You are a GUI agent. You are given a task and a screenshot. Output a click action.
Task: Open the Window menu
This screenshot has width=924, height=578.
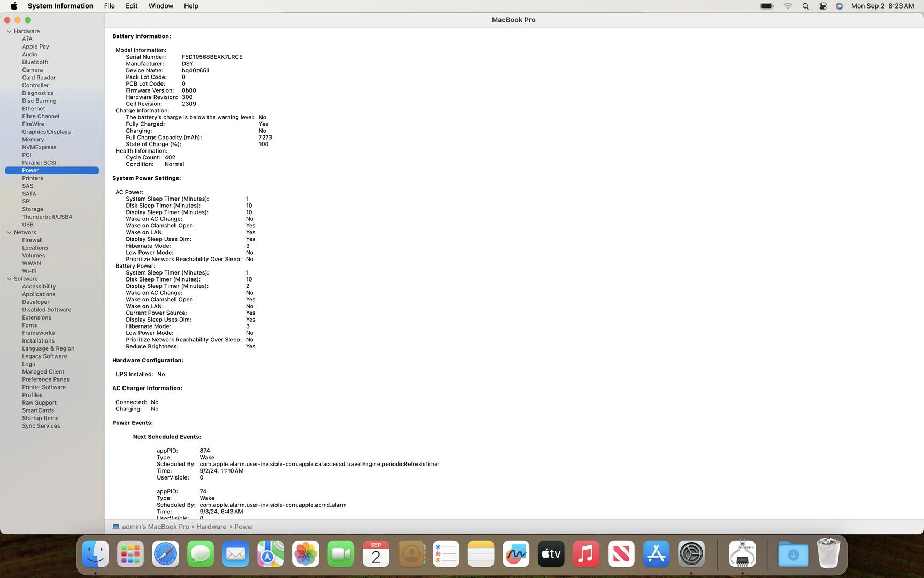pyautogui.click(x=160, y=6)
